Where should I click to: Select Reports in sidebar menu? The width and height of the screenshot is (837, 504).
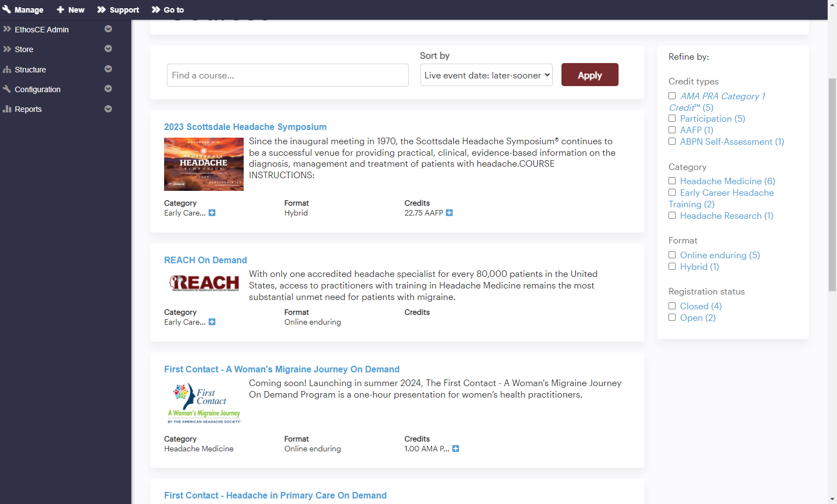pos(28,109)
